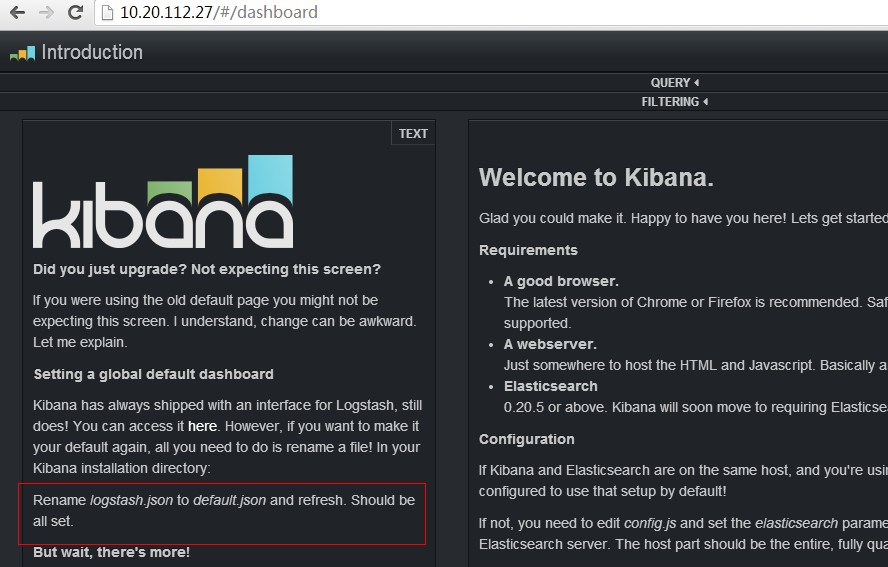Select the Introduction dashboard title
Viewport: 888px width, 567px height.
point(92,52)
